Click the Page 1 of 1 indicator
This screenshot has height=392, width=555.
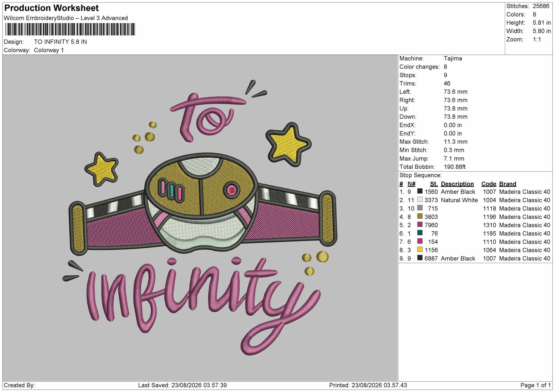535,385
